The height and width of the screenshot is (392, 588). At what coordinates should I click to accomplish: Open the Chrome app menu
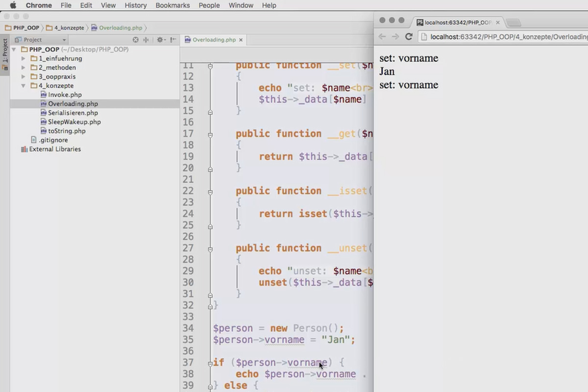click(x=39, y=5)
